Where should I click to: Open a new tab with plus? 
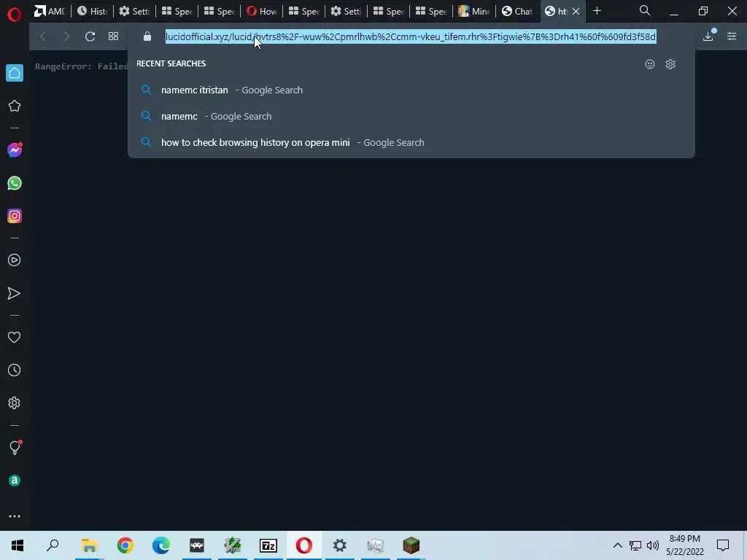click(597, 10)
